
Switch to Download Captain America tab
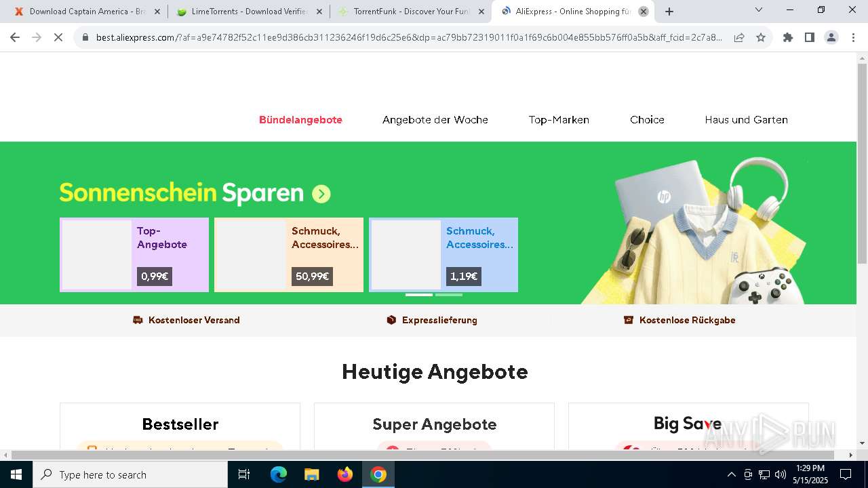pyautogui.click(x=87, y=12)
